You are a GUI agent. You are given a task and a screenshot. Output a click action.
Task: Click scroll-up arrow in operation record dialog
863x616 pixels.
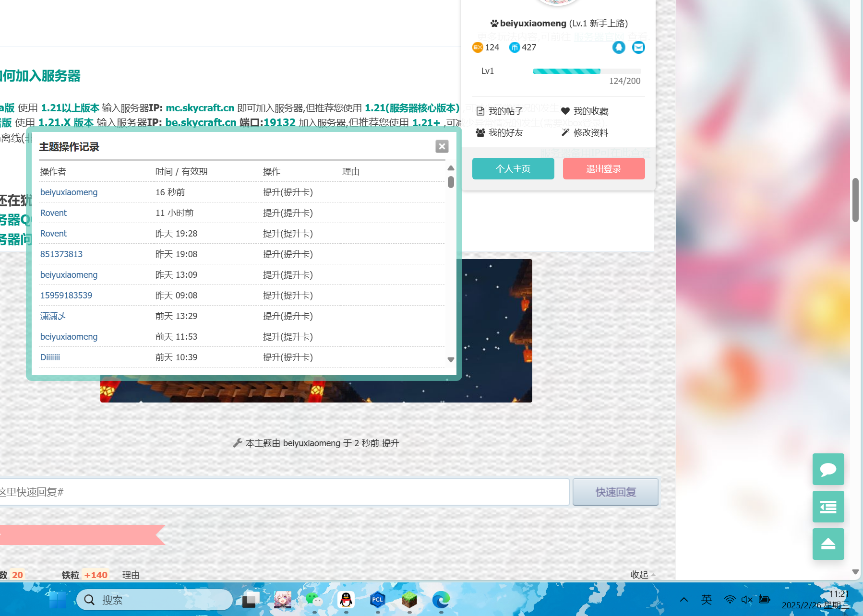[x=451, y=168]
